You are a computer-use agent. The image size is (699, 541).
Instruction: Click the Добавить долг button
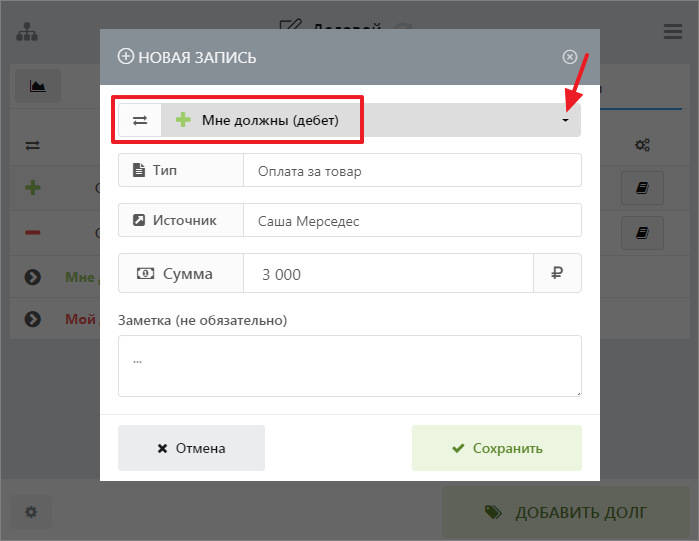(565, 512)
